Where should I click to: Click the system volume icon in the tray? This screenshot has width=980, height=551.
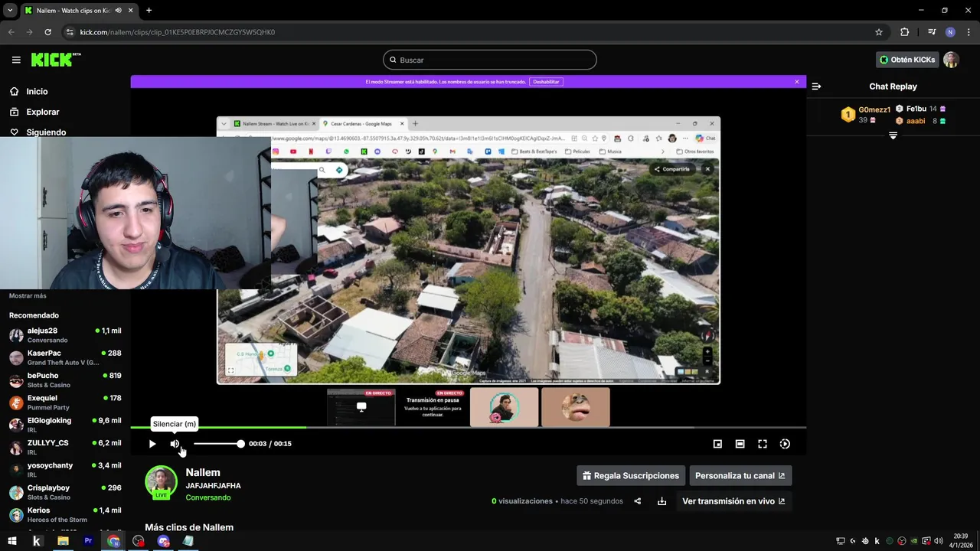[x=939, y=541]
